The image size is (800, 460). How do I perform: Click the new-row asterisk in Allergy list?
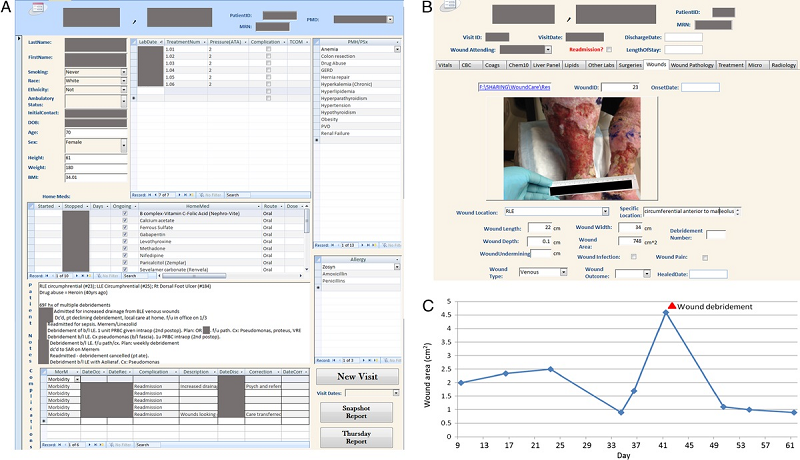click(317, 286)
